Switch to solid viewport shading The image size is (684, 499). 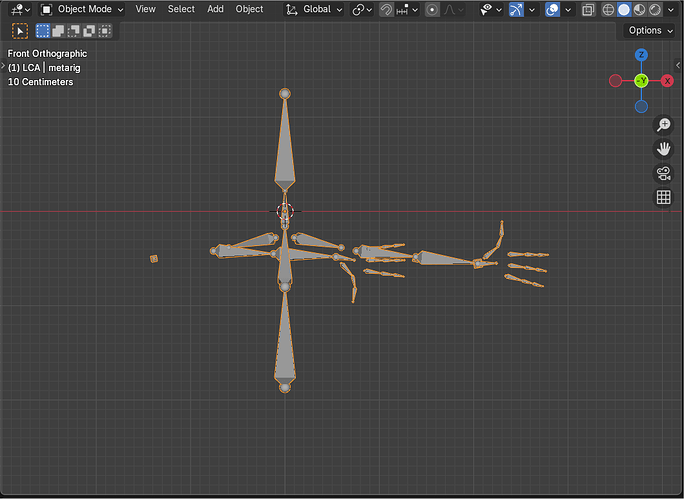tap(624, 9)
